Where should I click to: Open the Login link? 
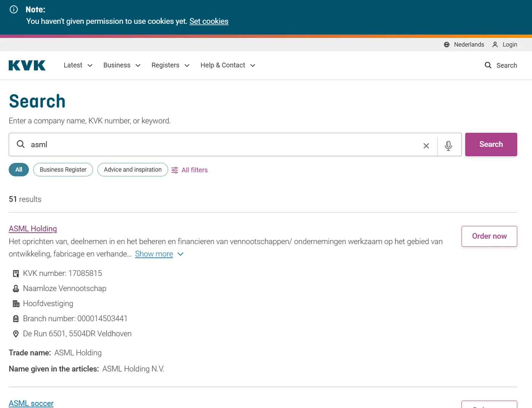(510, 44)
